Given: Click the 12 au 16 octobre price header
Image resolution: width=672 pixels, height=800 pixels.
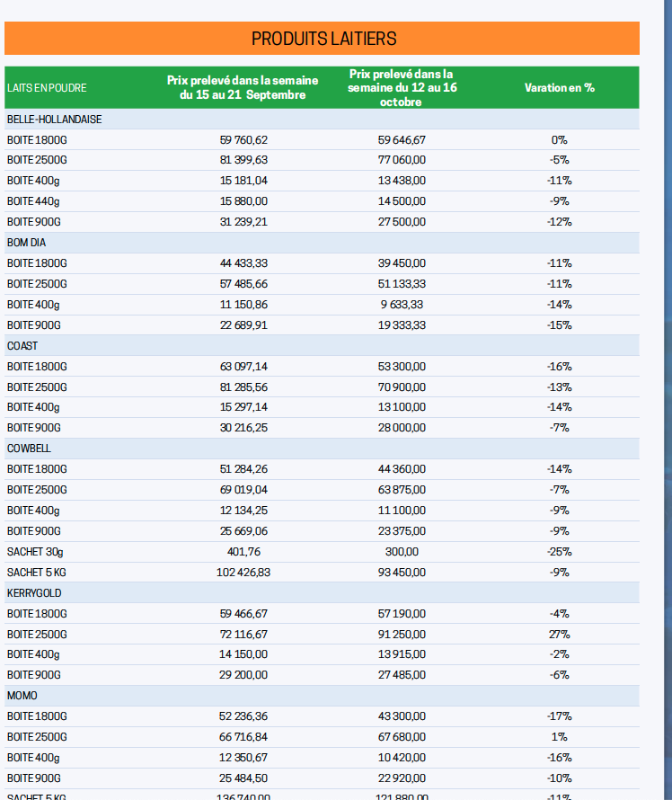Looking at the screenshot, I should [402, 88].
